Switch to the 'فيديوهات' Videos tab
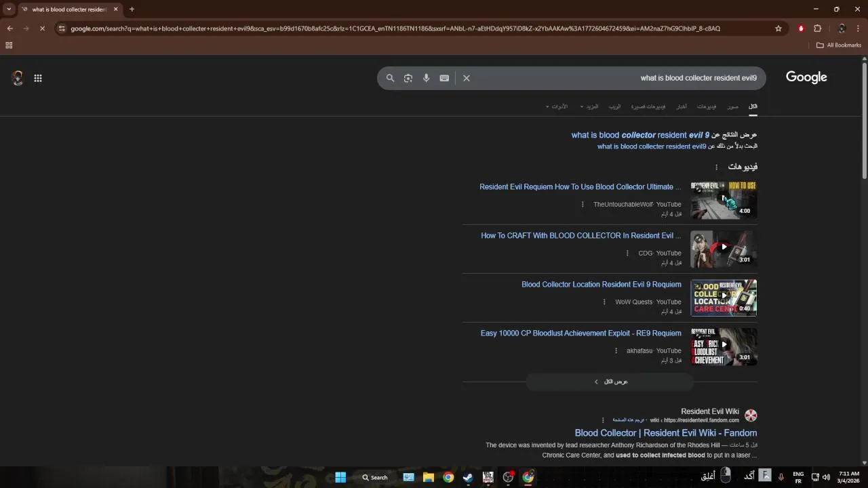868x488 pixels. 707,106
